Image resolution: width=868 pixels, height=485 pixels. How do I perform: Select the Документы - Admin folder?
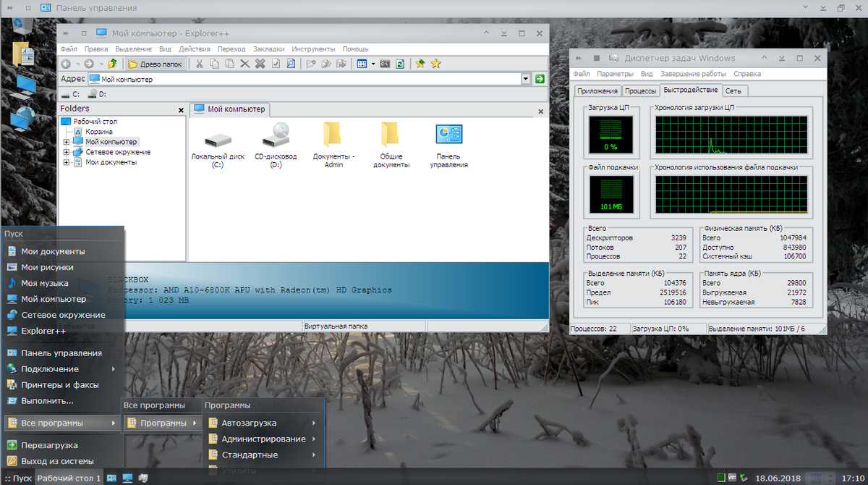coord(333,145)
